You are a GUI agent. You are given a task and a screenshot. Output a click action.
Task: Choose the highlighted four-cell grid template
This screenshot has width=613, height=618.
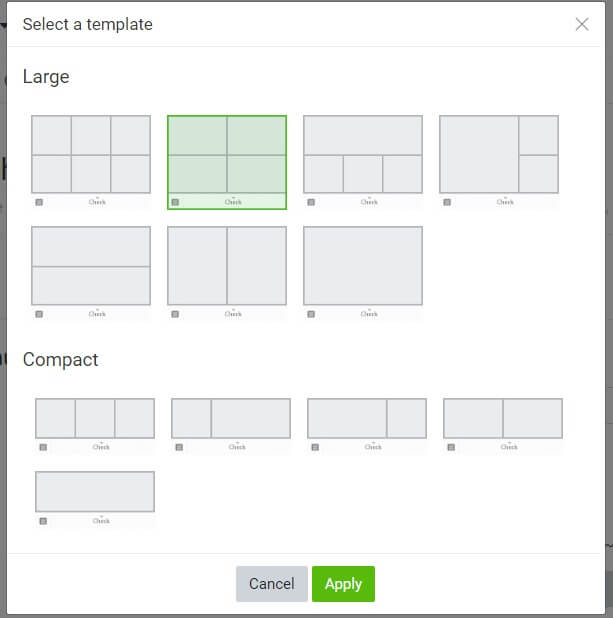click(227, 162)
